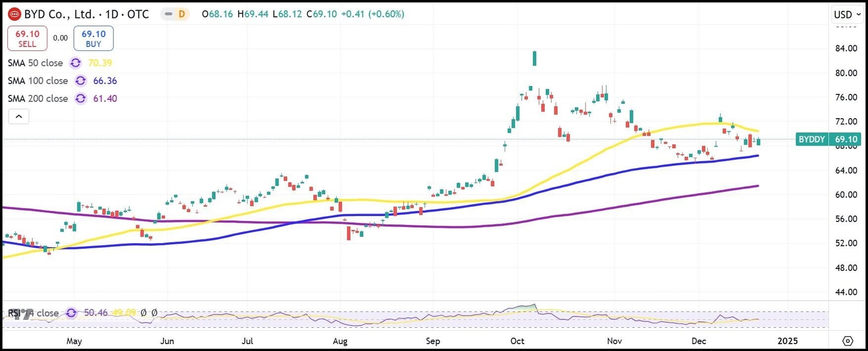The image size is (868, 351).
Task: Click the red BYD company logo icon
Action: (x=15, y=14)
